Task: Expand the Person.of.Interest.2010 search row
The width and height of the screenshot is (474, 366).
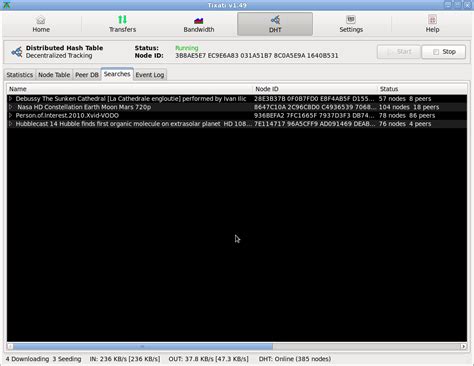Action: tap(10, 115)
